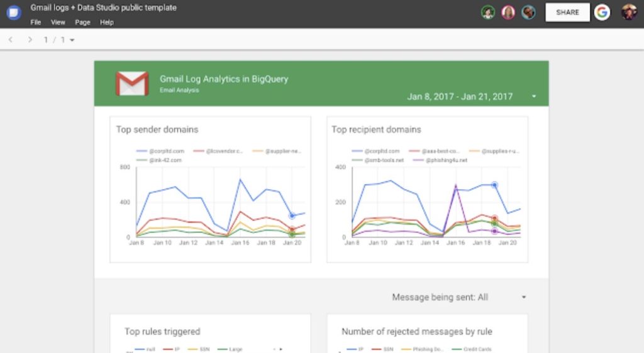Click the highlighted blue point in sender domains chart

click(292, 215)
